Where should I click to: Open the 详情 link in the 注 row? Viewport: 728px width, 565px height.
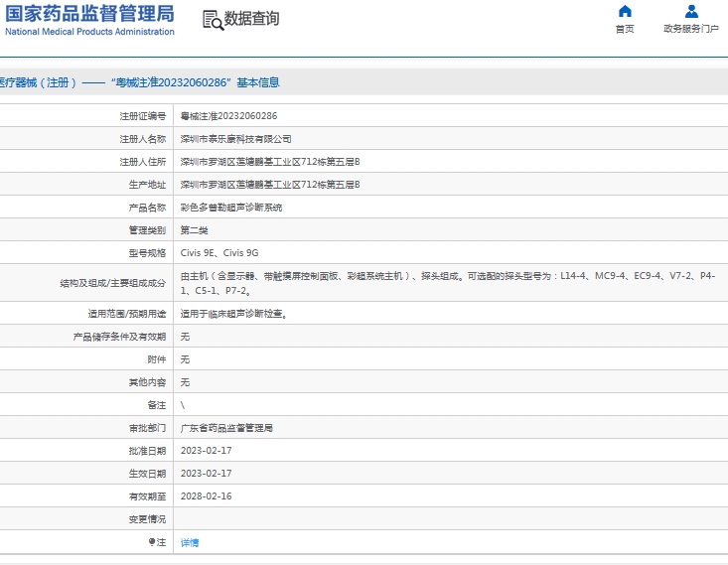pos(190,542)
